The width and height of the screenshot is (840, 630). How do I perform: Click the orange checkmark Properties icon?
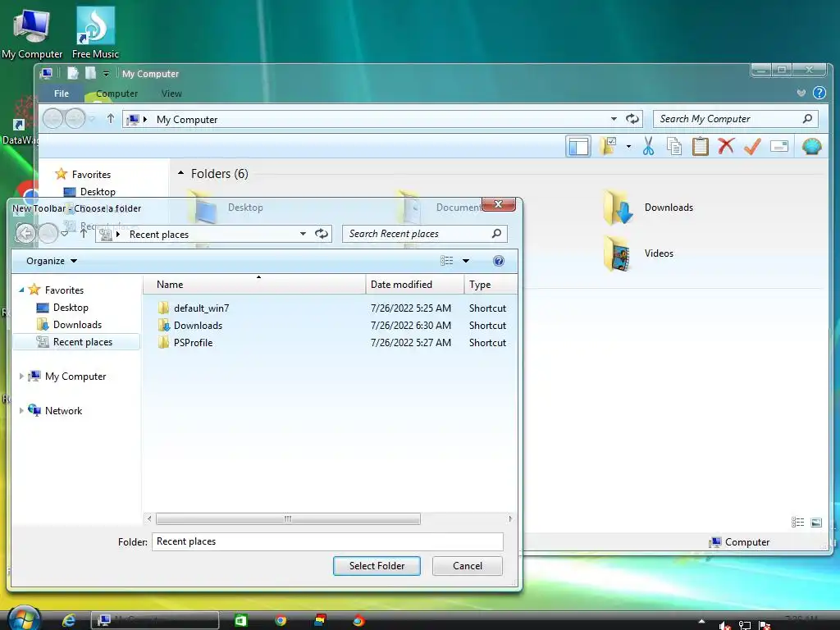tap(752, 146)
